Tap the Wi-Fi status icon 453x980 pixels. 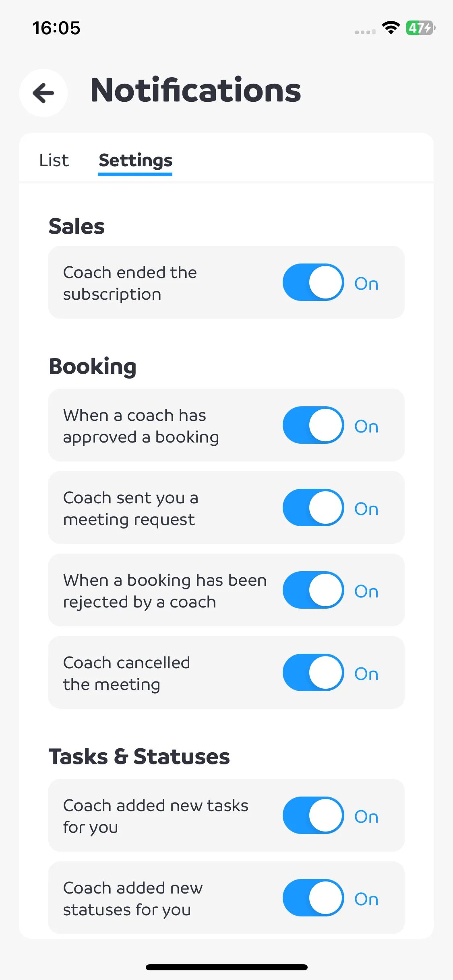tap(391, 28)
